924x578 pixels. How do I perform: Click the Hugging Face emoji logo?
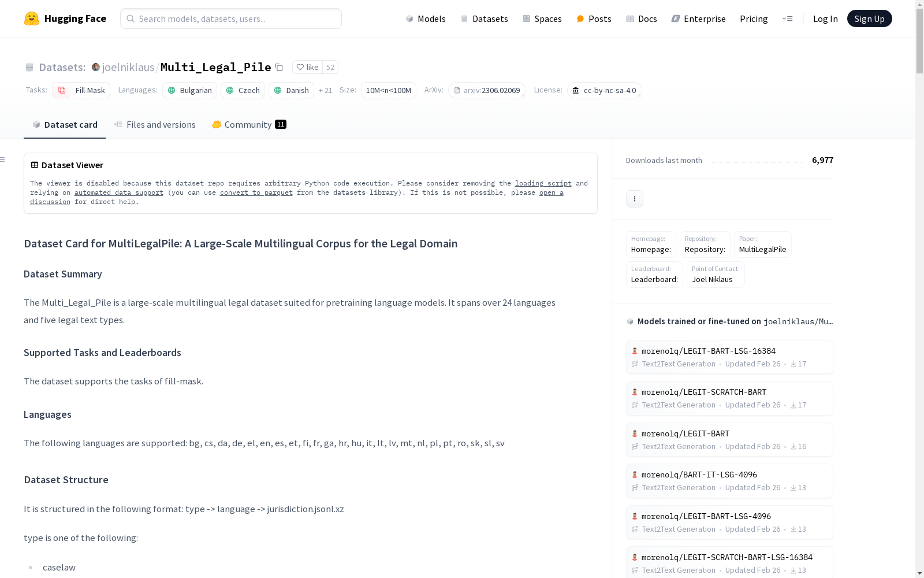(x=31, y=18)
